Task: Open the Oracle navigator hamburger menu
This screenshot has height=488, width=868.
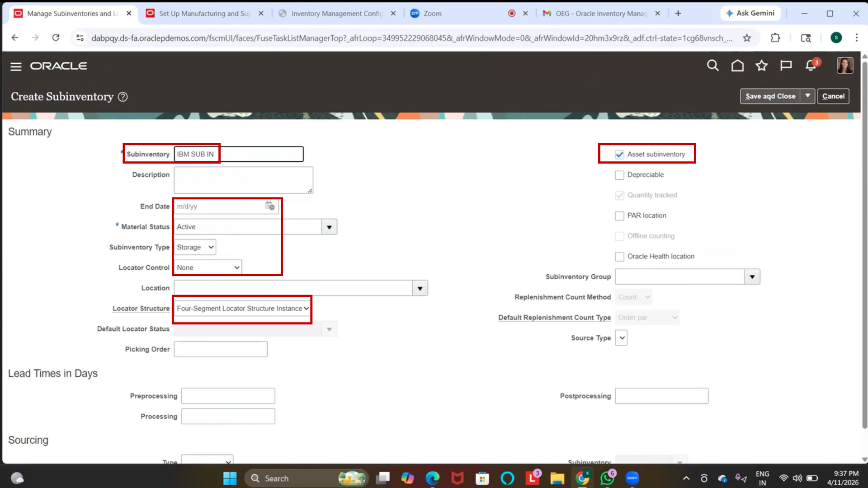Action: tap(16, 66)
